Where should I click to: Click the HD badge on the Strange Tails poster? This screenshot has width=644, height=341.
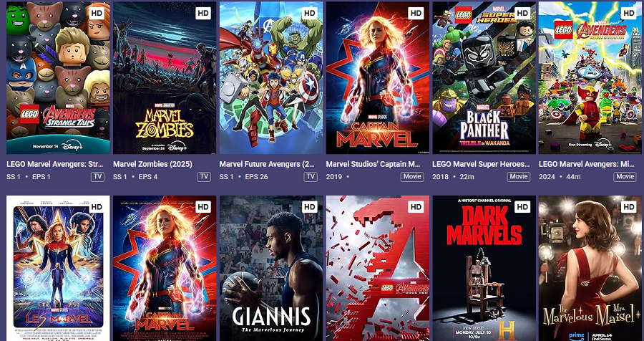97,13
